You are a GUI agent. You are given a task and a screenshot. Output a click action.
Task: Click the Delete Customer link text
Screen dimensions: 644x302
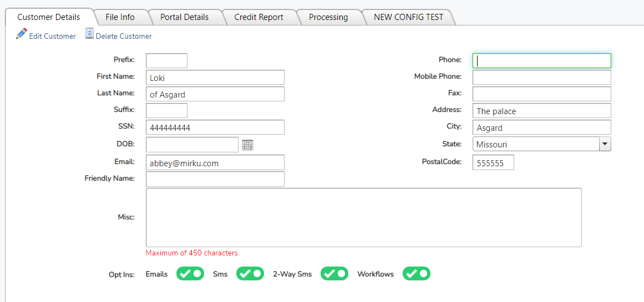(x=124, y=36)
